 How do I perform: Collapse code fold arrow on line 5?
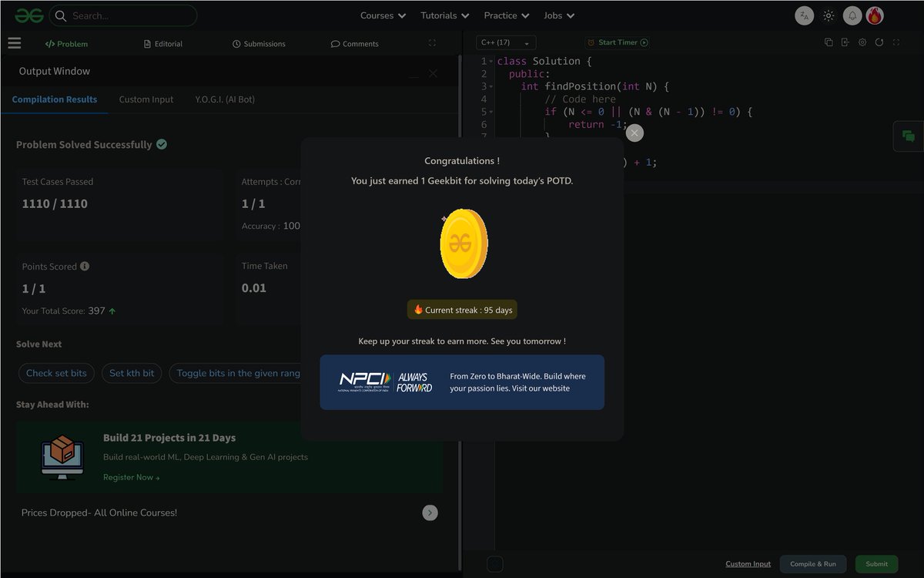click(491, 112)
